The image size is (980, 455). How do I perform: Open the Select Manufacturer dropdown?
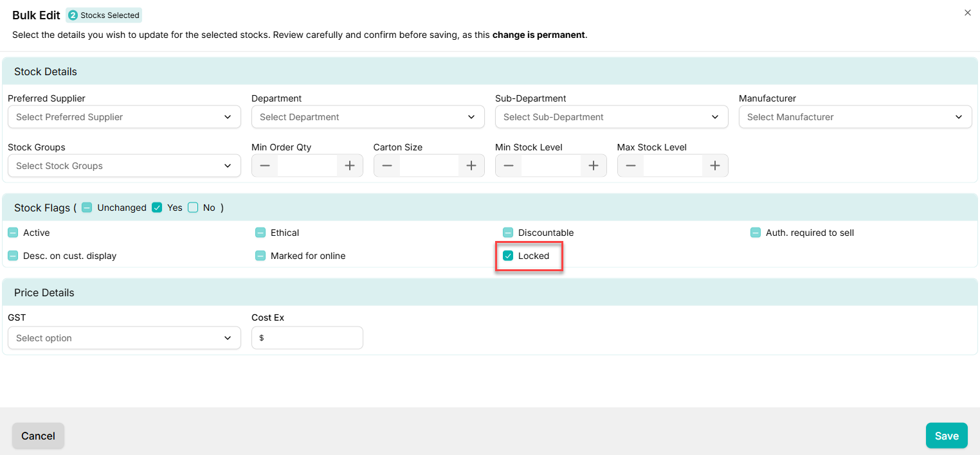[x=855, y=117]
